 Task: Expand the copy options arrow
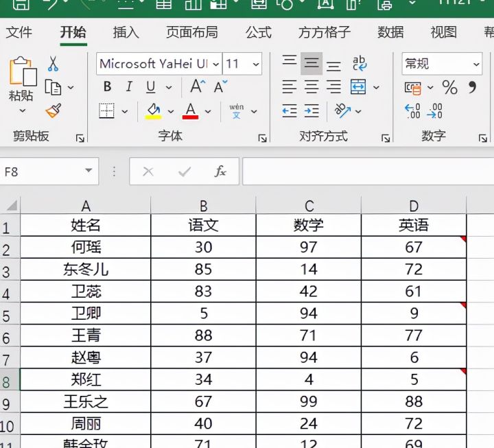(71, 87)
